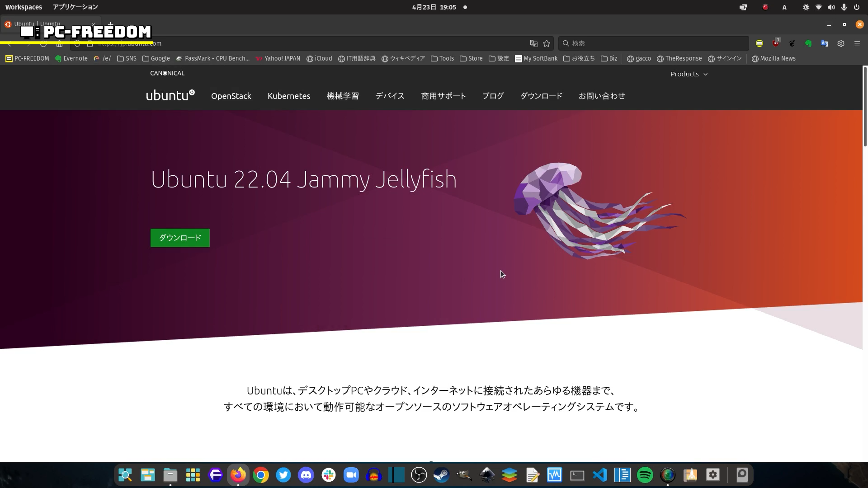Click the page translate icon in address bar
The image size is (868, 488).
534,43
